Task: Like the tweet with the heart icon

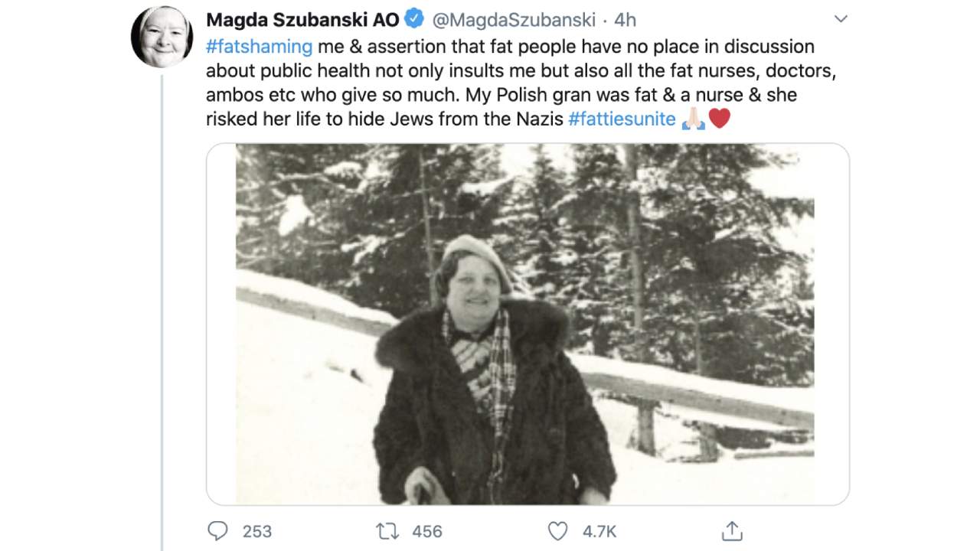Action: coord(558,531)
